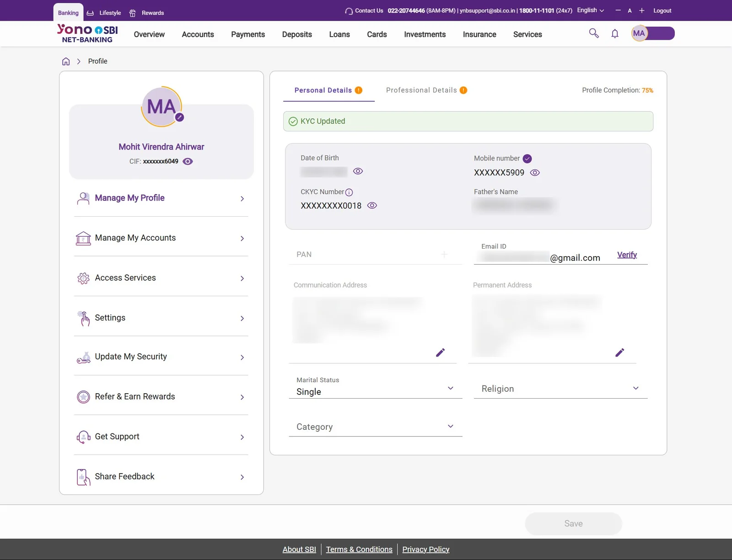The image size is (732, 560).
Task: Open the Deposits menu
Action: click(x=297, y=34)
